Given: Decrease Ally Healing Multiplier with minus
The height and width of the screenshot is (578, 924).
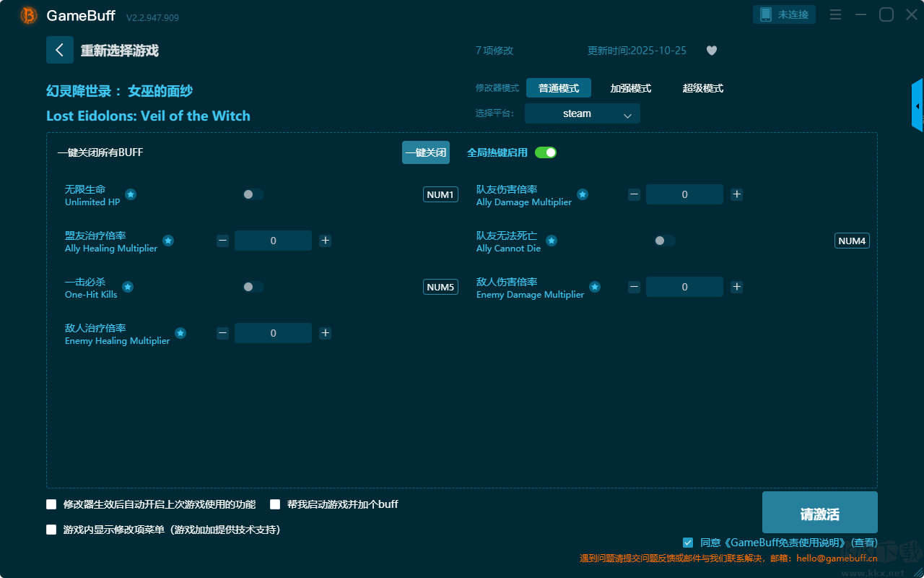Looking at the screenshot, I should 222,241.
